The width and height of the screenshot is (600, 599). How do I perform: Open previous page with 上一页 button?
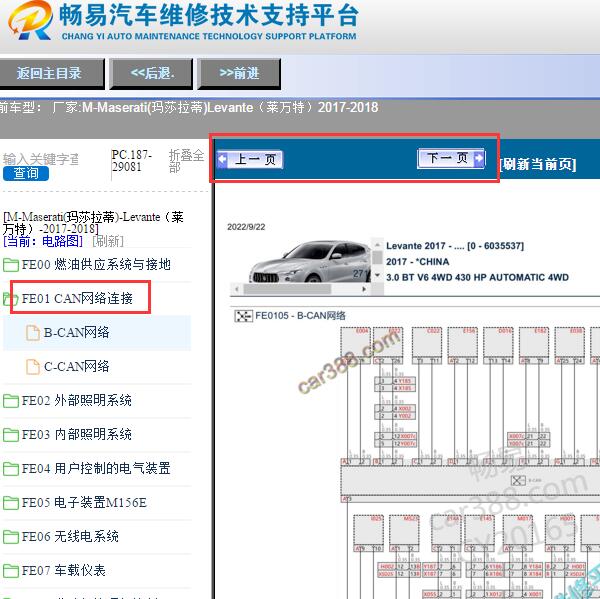pyautogui.click(x=250, y=159)
